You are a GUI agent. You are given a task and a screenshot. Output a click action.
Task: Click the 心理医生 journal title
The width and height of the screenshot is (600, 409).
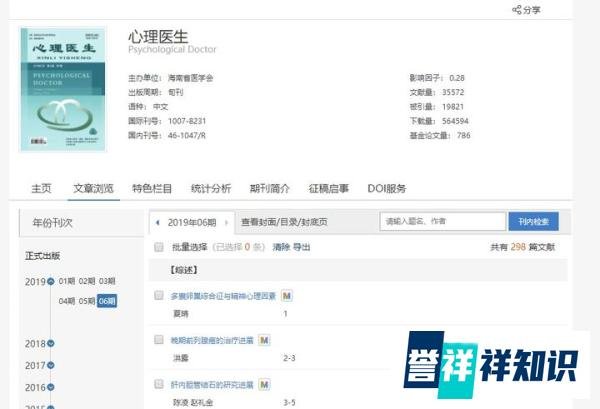pos(158,37)
